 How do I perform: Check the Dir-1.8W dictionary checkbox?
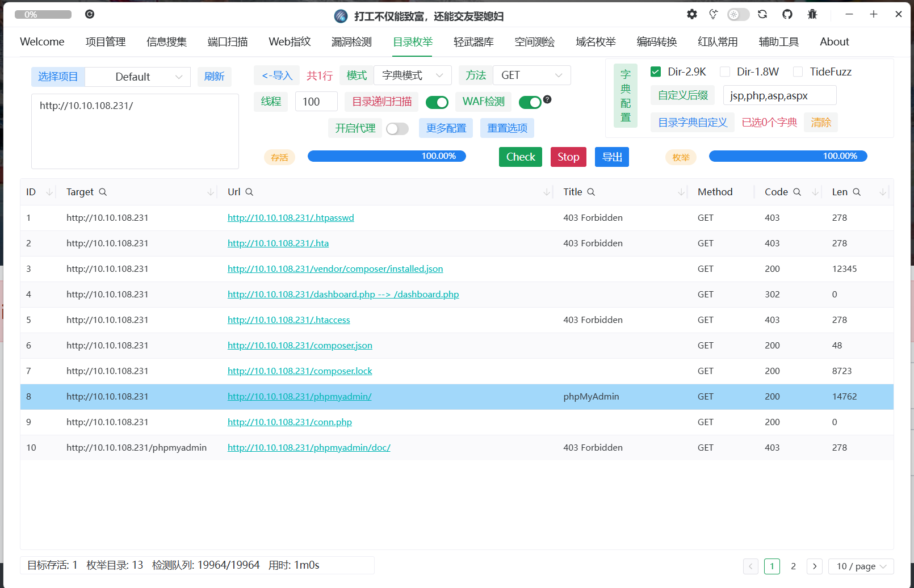pos(725,72)
